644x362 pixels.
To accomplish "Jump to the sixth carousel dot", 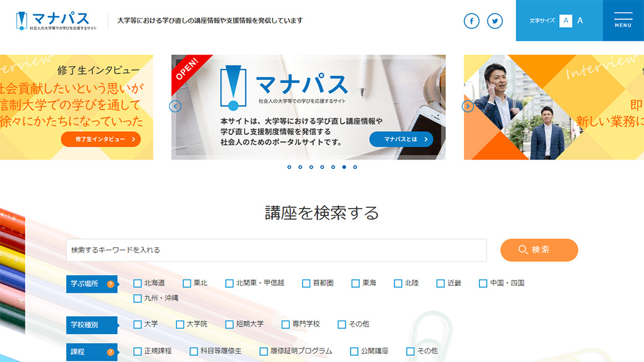I will pyautogui.click(x=344, y=167).
